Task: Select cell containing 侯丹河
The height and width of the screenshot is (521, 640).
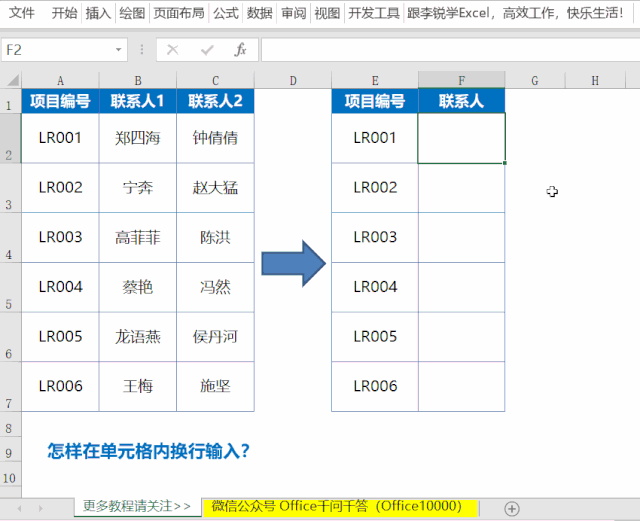Action: pyautogui.click(x=216, y=337)
